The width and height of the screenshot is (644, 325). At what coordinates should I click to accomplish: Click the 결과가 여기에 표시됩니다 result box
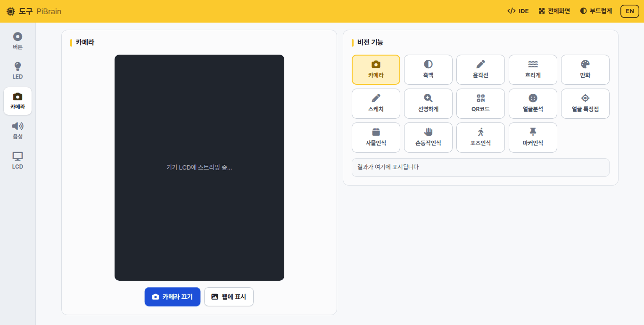click(x=480, y=167)
